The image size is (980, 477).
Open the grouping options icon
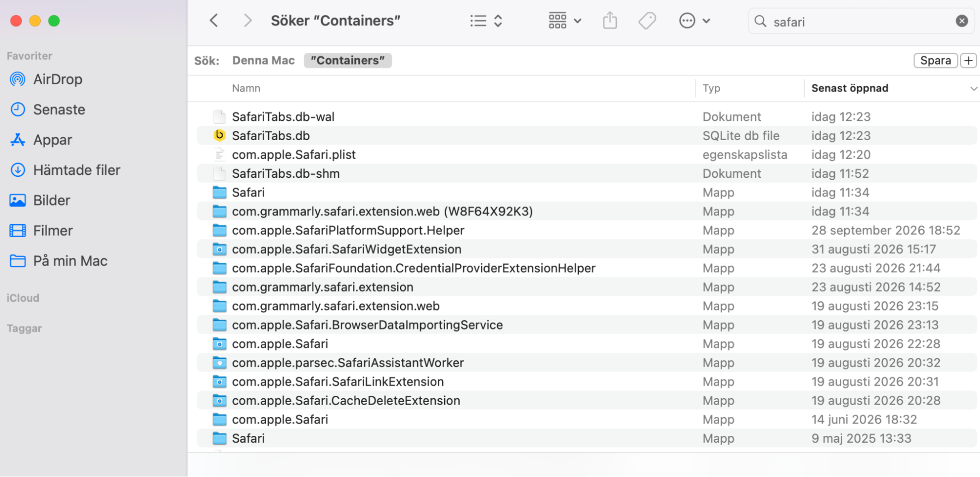point(557,21)
